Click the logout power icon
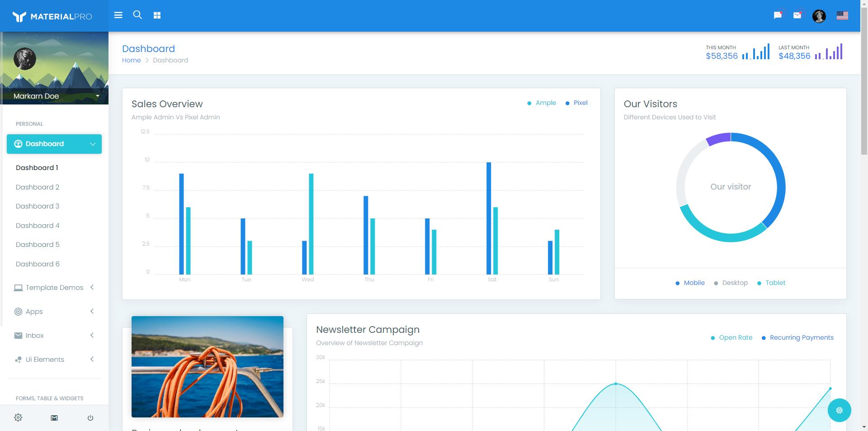 click(x=90, y=418)
